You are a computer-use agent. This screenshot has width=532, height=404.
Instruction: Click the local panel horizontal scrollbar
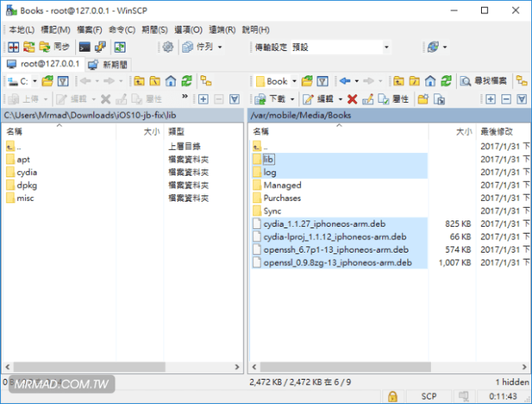[89, 367]
